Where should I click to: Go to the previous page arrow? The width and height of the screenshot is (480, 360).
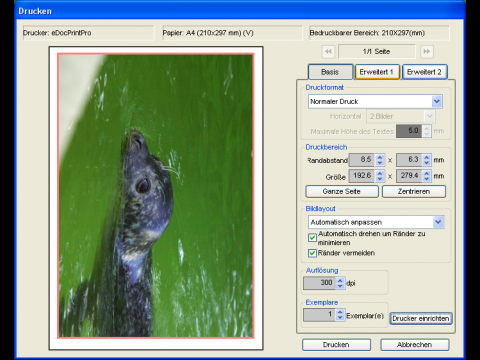click(x=328, y=52)
